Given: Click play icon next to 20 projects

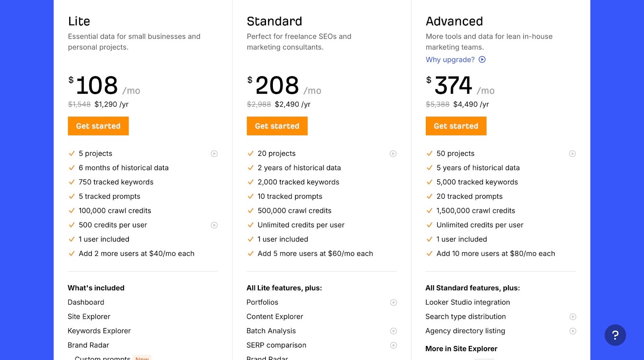Looking at the screenshot, I should [393, 154].
